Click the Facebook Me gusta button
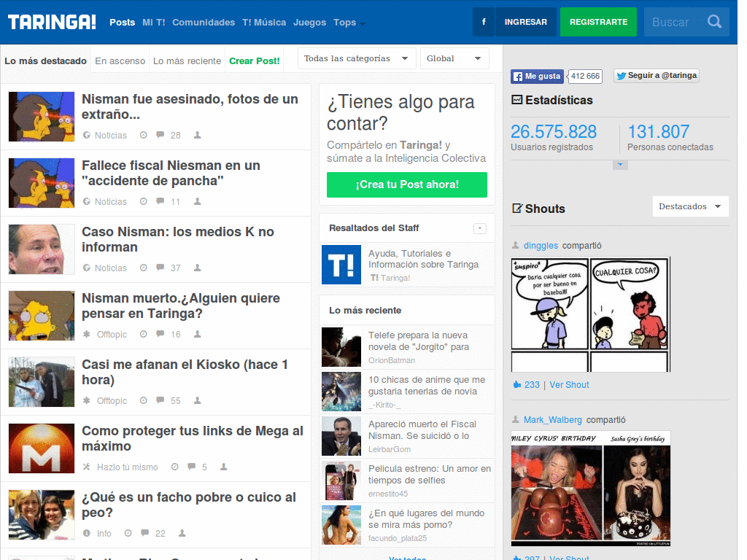The width and height of the screenshot is (747, 560). click(x=538, y=76)
